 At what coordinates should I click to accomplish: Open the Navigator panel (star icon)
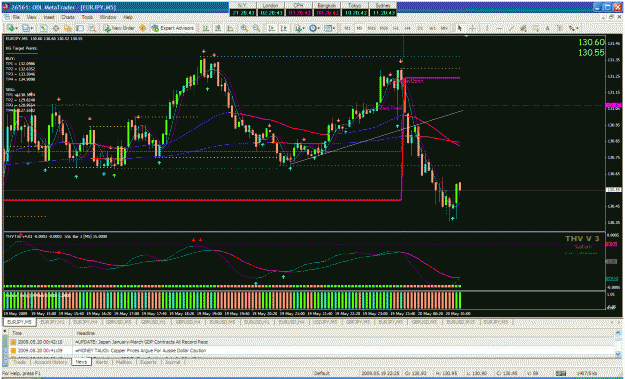pos(68,28)
